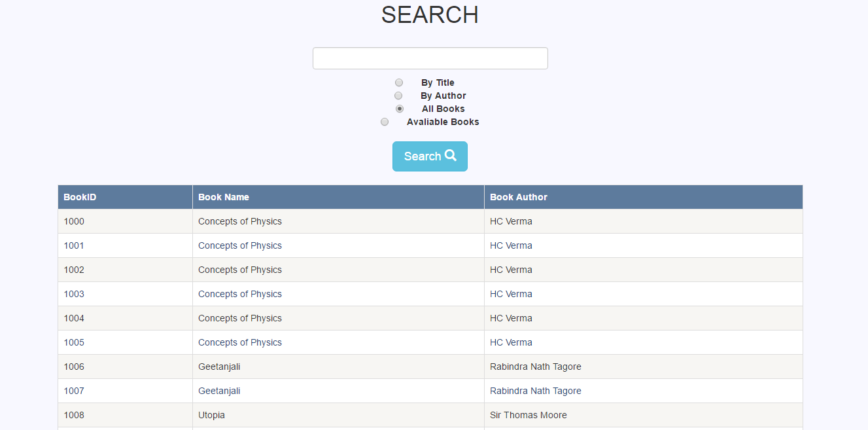Image resolution: width=868 pixels, height=430 pixels.
Task: Click Concepts of Physics in row 1000
Action: click(x=240, y=221)
